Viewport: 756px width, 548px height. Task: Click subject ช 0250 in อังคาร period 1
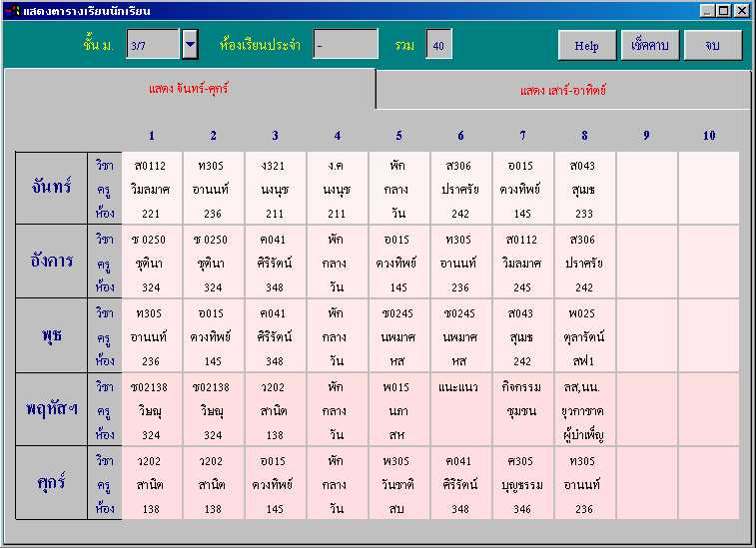click(149, 240)
